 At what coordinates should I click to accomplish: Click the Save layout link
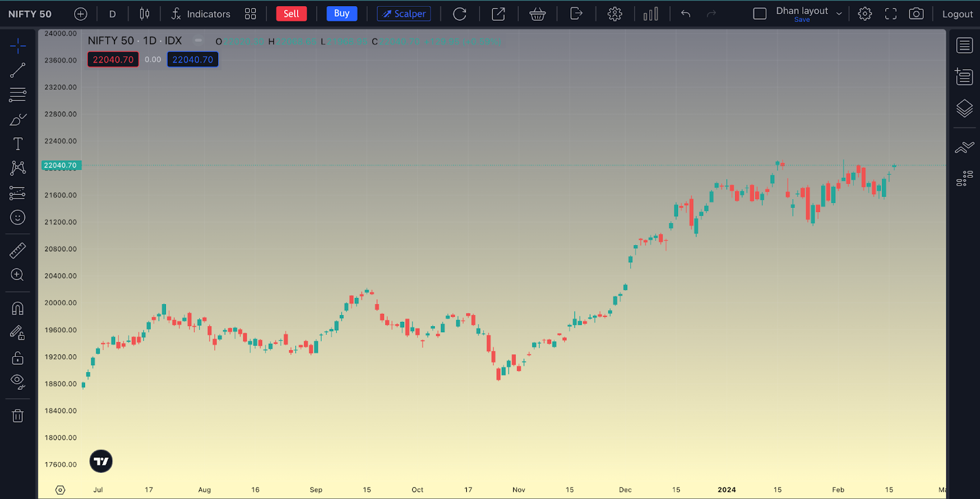coord(802,20)
